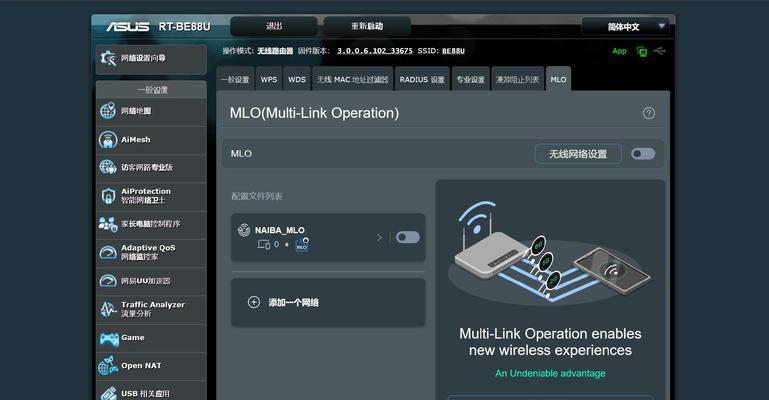
Task: Toggle the main MLO switch
Action: click(x=643, y=154)
